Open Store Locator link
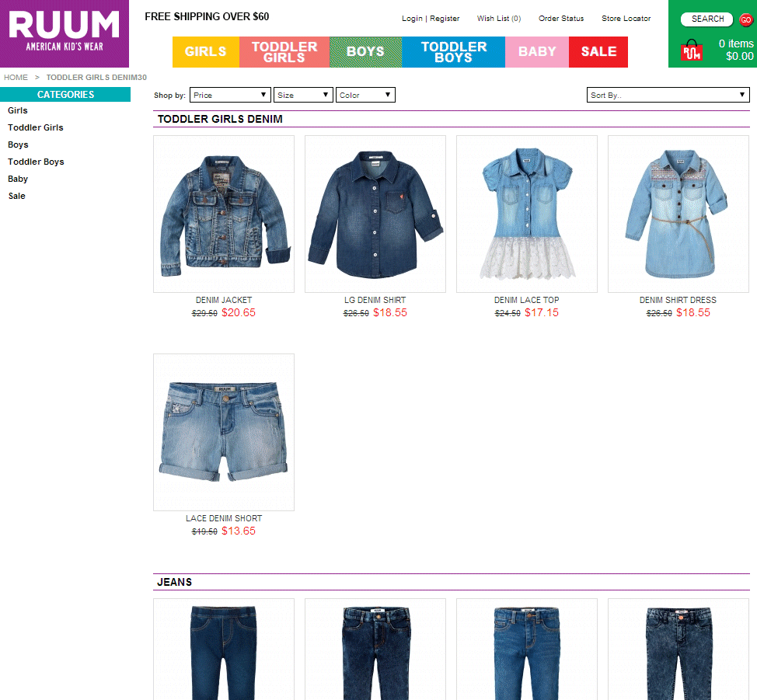The height and width of the screenshot is (700, 757). (x=626, y=19)
